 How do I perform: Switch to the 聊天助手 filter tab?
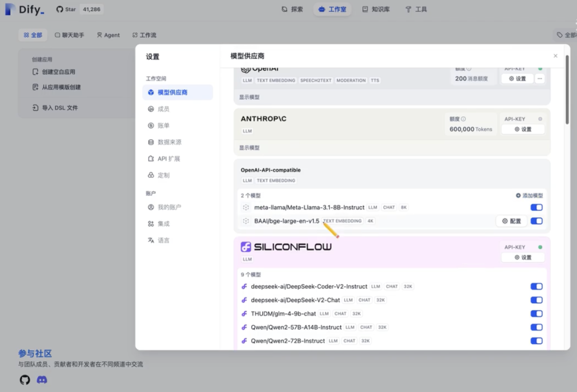point(69,35)
